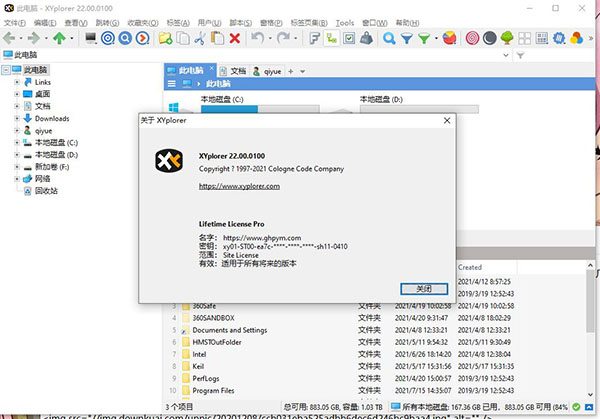Open find files with the magnifier icon
This screenshot has width=600, height=419.
click(389, 38)
